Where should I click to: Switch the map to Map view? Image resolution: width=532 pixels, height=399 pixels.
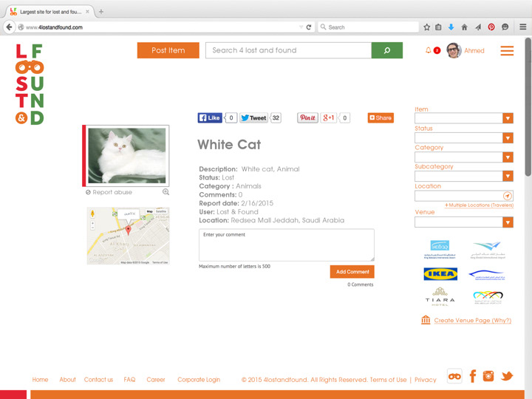[149, 211]
